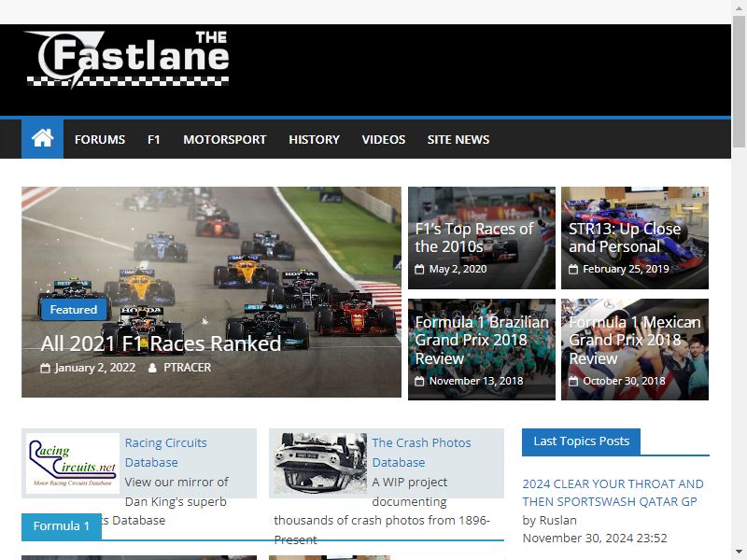Click the October 30, 2018 post date
This screenshot has height=560, width=747.
click(624, 381)
